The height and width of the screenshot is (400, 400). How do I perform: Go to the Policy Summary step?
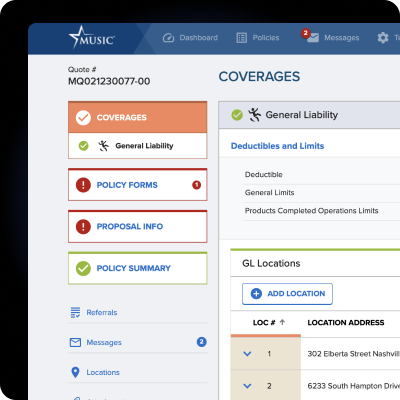pyautogui.click(x=138, y=268)
